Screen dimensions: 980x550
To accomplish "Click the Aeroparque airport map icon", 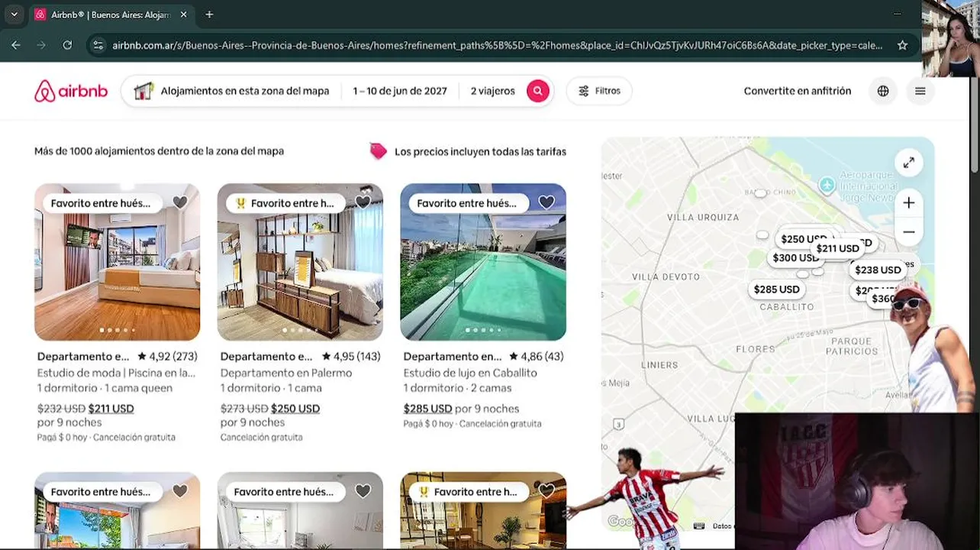I will (827, 185).
